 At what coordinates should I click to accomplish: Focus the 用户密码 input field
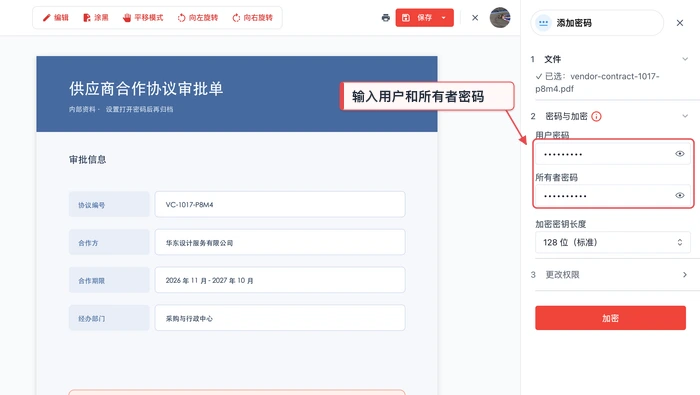(613, 154)
